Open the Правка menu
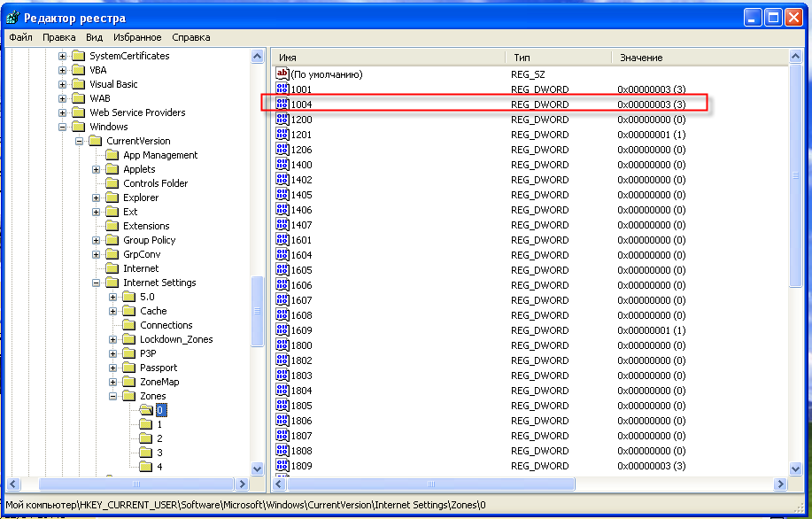Image resolution: width=812 pixels, height=519 pixels. tap(59, 37)
